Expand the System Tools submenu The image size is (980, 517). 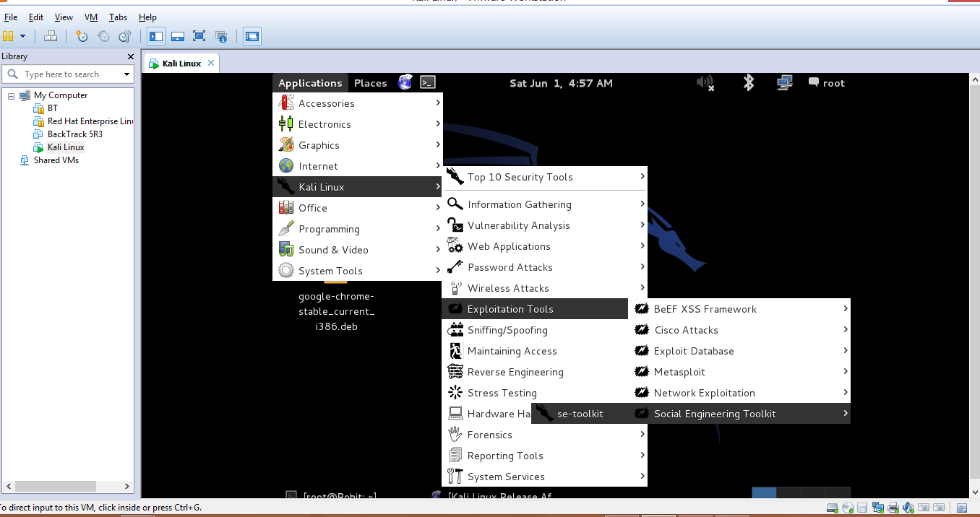(358, 271)
